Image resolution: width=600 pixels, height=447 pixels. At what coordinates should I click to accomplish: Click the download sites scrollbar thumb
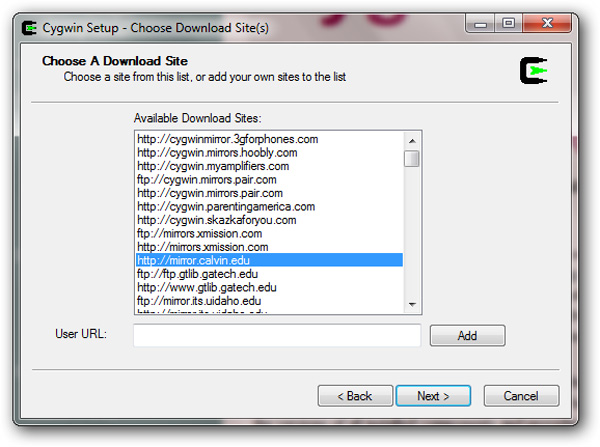click(x=412, y=159)
